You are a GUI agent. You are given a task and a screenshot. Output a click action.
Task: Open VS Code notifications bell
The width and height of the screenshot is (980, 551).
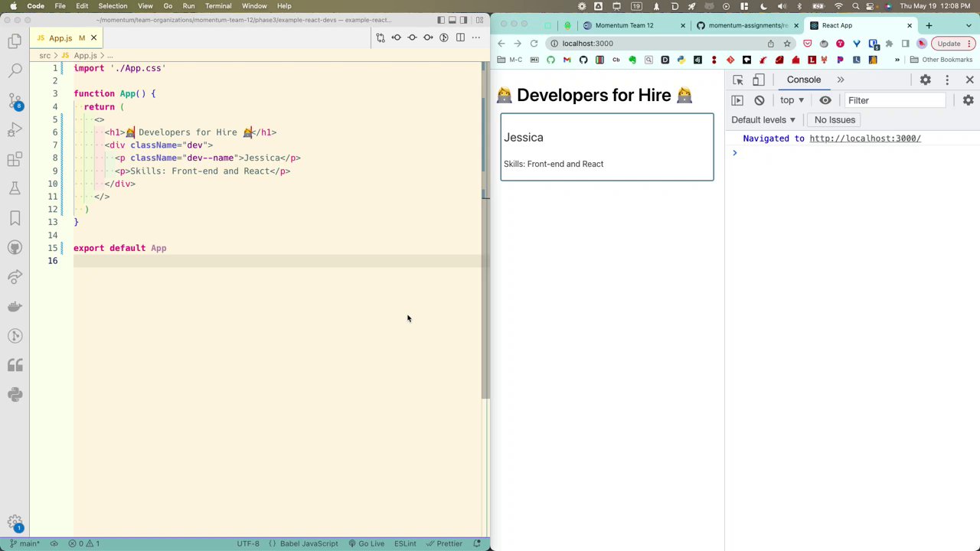pos(477,543)
